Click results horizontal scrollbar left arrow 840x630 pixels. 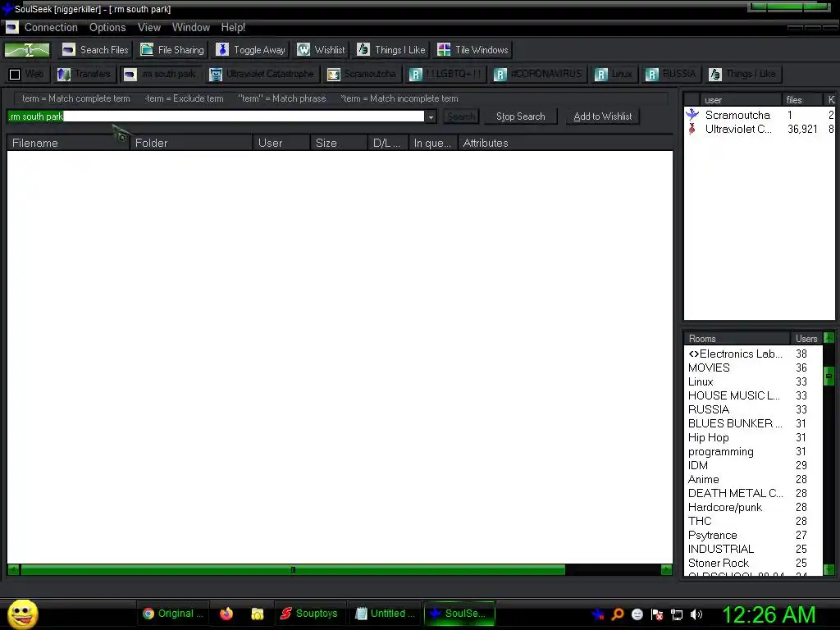pyautogui.click(x=14, y=569)
